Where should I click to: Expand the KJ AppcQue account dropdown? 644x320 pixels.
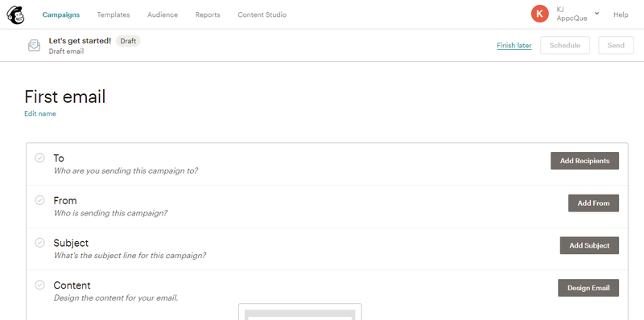[597, 14]
